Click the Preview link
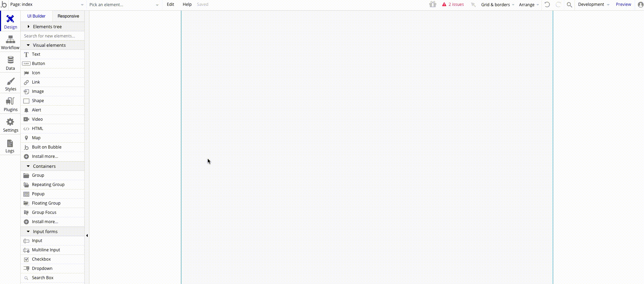The width and height of the screenshot is (644, 284). pos(623,4)
